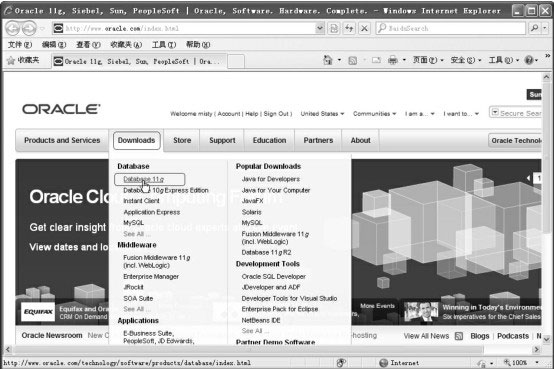Expand the 'I want to...' dropdown
Viewport: 554px width, 369px height.
(x=461, y=114)
